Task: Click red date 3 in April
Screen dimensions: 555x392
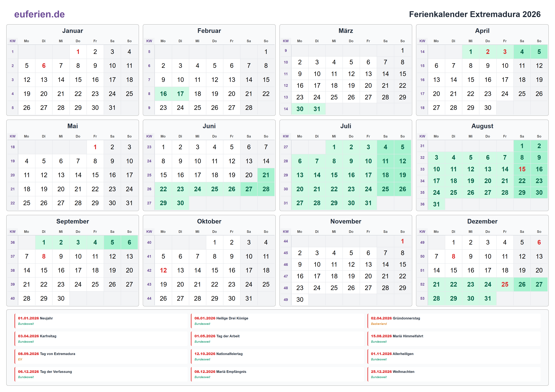Action: pos(505,52)
